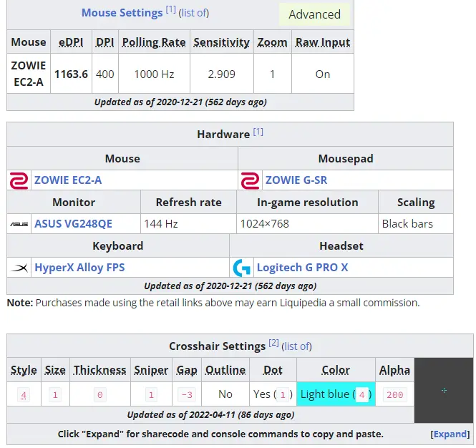476x448 pixels.
Task: Click the Thickness value 0
Action: (x=100, y=395)
